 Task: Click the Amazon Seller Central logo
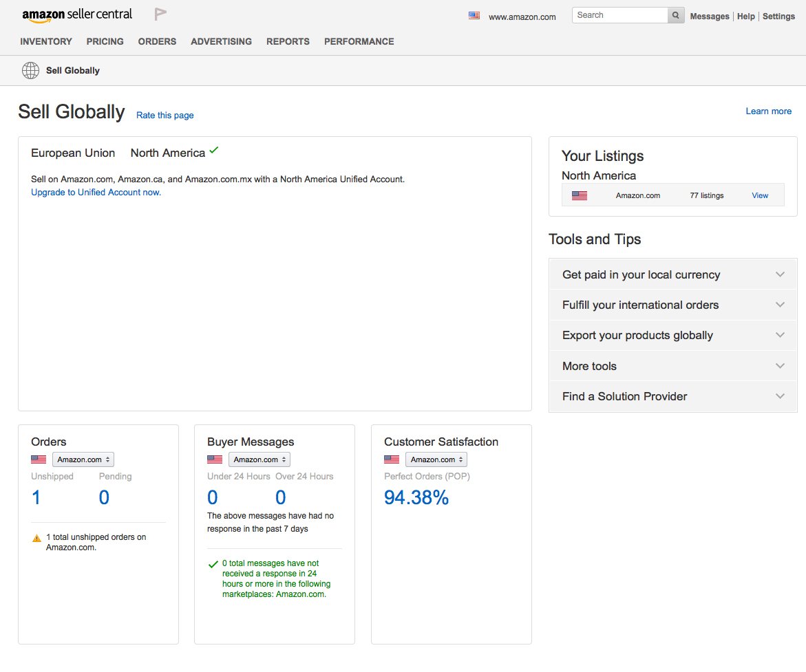point(77,15)
